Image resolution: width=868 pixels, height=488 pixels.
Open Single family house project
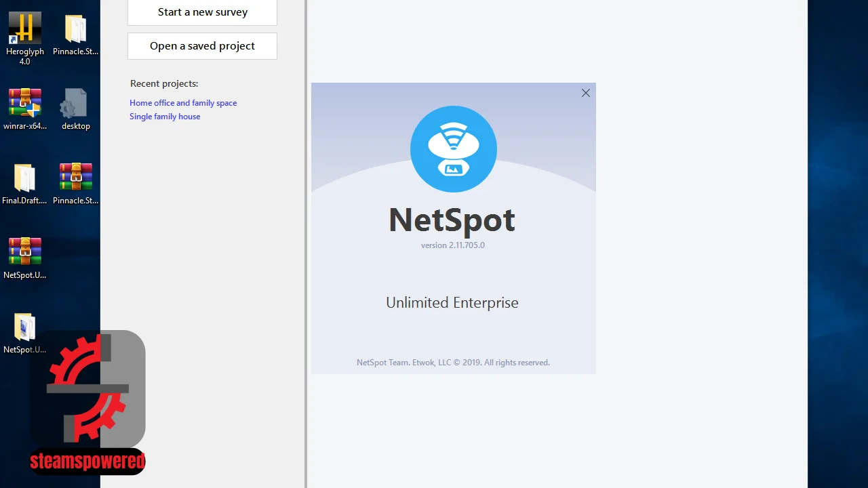click(165, 117)
